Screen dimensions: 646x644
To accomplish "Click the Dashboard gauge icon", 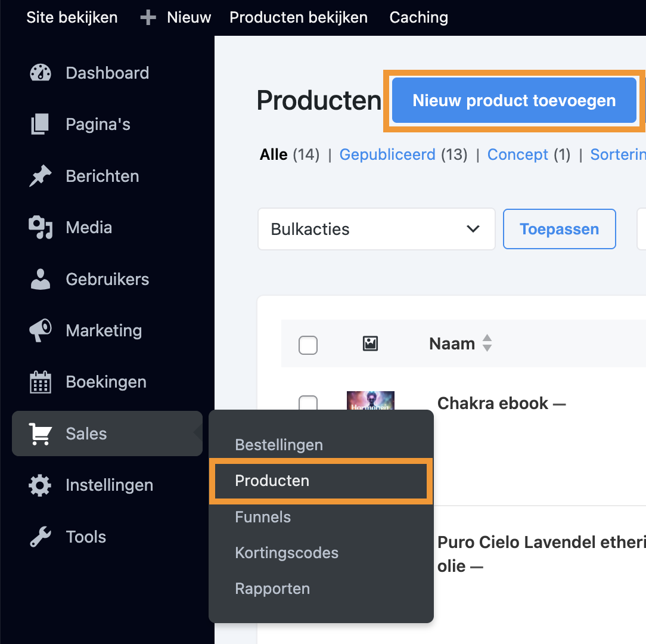I will coord(41,73).
